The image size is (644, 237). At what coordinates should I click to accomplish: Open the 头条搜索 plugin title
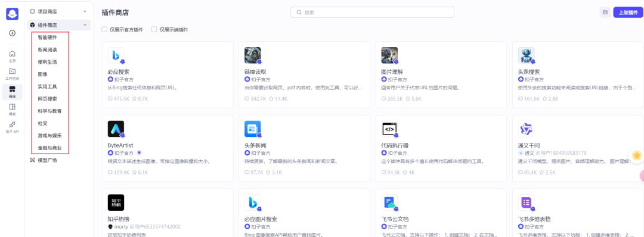(x=528, y=72)
